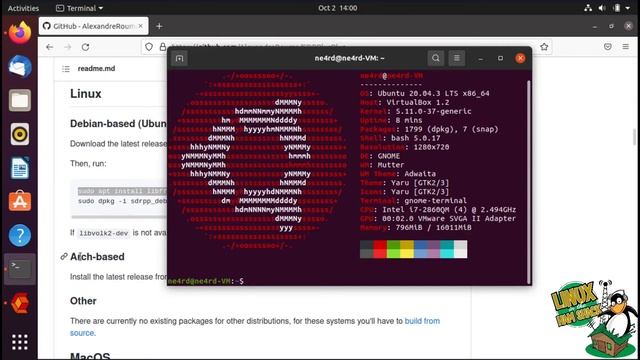Open the Help question mark icon
Image resolution: width=640 pixels, height=360 pixels.
tap(20, 235)
